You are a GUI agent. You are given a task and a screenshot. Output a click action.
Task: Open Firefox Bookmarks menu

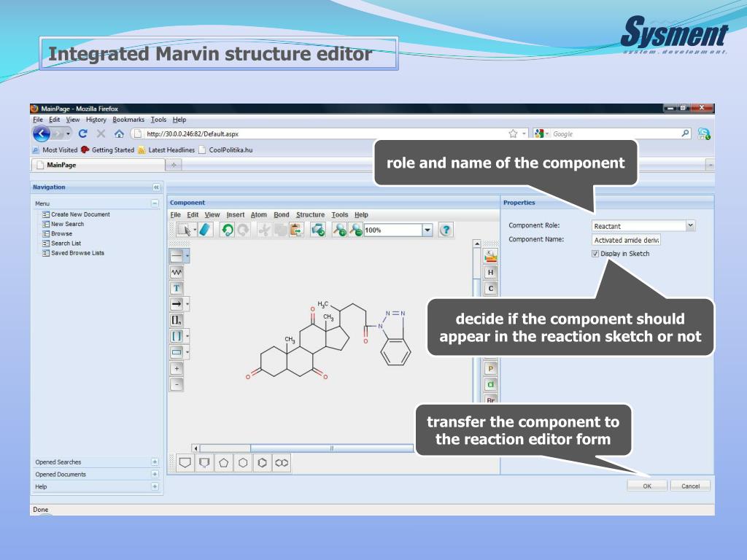tap(128, 120)
